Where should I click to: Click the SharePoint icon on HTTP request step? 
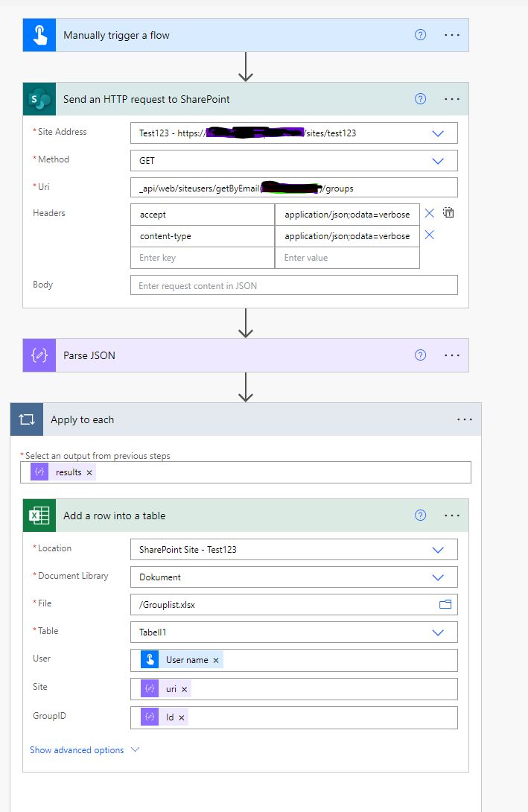[x=39, y=99]
